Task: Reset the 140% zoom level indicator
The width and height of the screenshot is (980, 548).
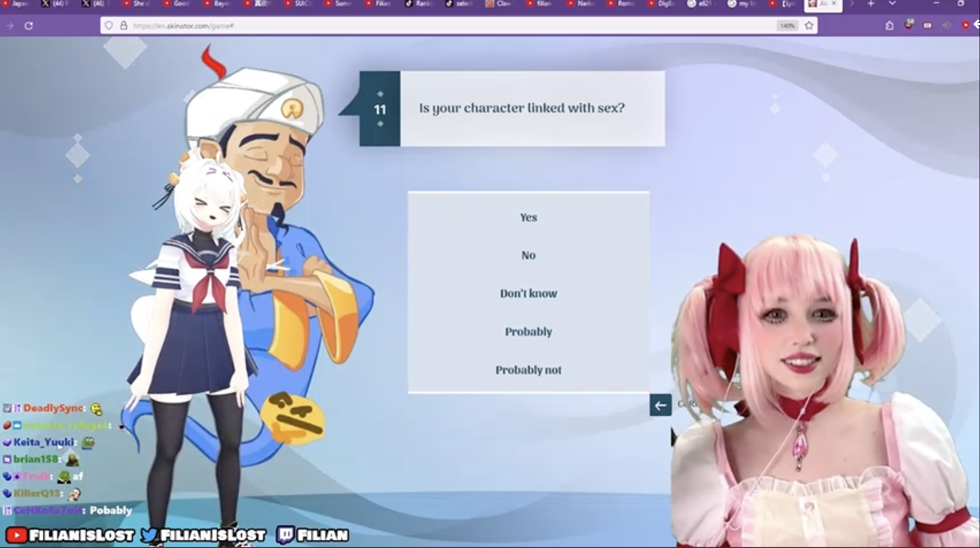Action: click(x=787, y=26)
